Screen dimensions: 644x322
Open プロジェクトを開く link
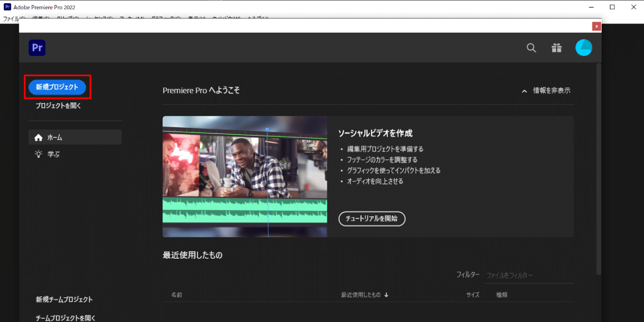point(58,106)
